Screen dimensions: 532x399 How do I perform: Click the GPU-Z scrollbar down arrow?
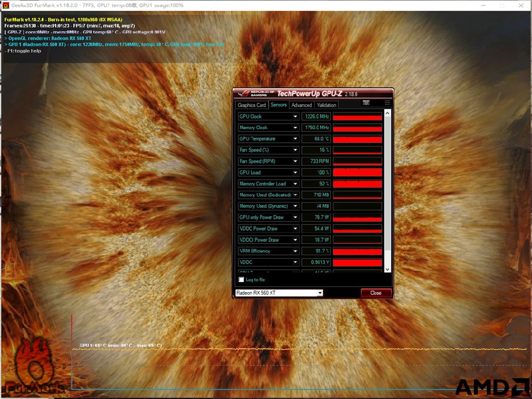tap(388, 270)
